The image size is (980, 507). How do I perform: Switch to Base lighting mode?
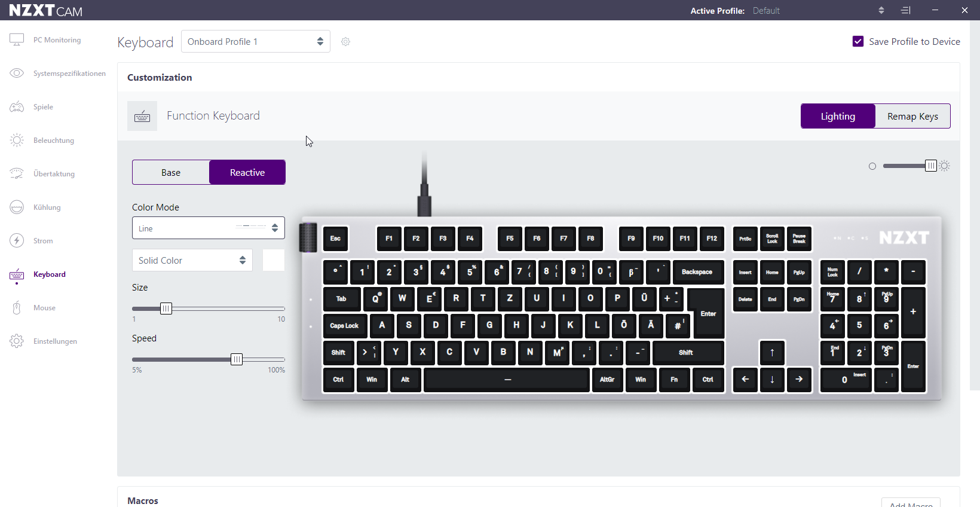click(171, 172)
